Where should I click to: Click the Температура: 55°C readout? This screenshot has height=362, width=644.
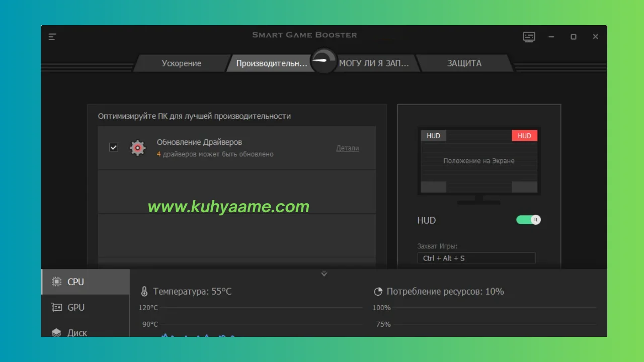(192, 291)
